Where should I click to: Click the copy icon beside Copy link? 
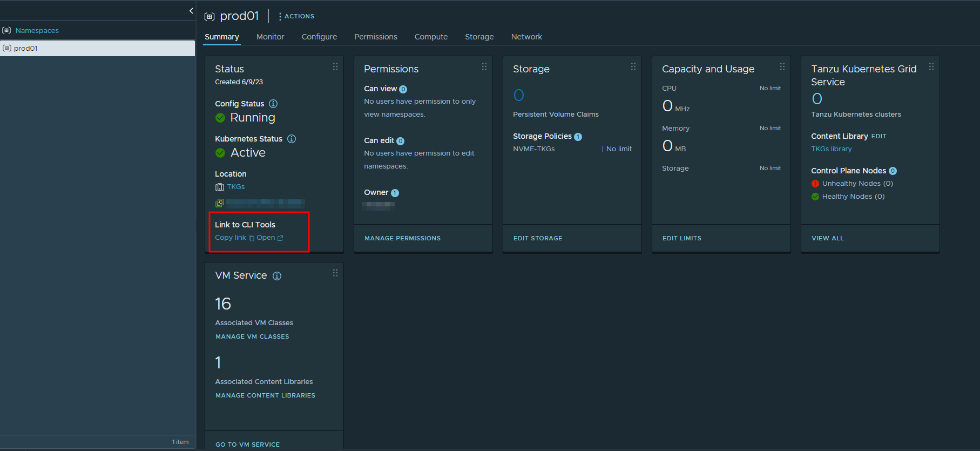[251, 238]
